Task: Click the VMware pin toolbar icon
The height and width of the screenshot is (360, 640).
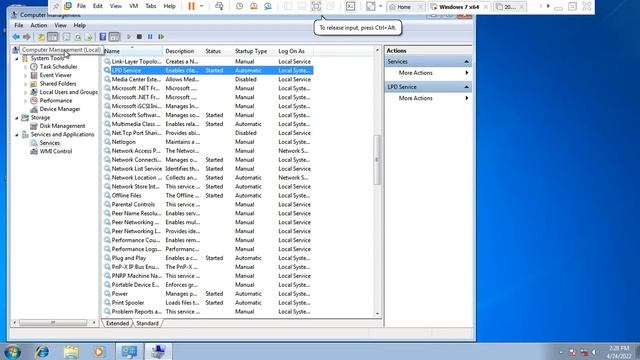Action: [56, 6]
